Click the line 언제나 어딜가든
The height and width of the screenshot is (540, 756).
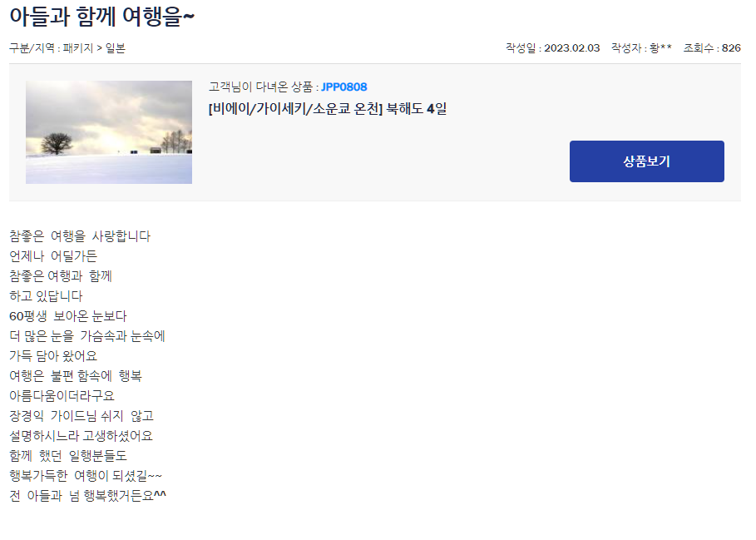coord(53,256)
